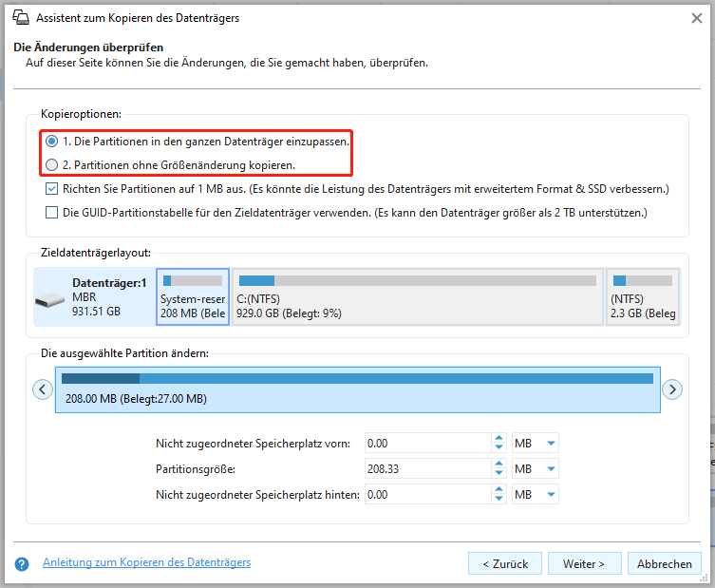Close the Assistent zum Kopieren dialog
The height and width of the screenshot is (588, 715).
698,17
